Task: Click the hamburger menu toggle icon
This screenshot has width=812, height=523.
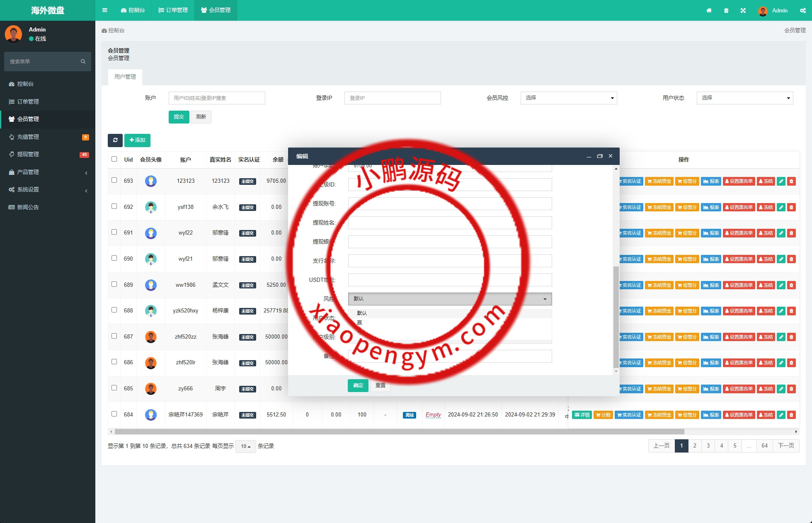Action: pyautogui.click(x=105, y=10)
